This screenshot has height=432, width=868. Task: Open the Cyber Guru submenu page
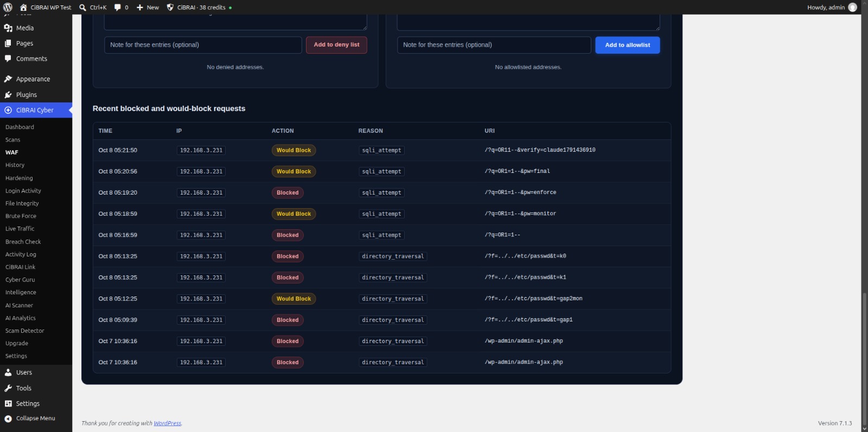(20, 280)
